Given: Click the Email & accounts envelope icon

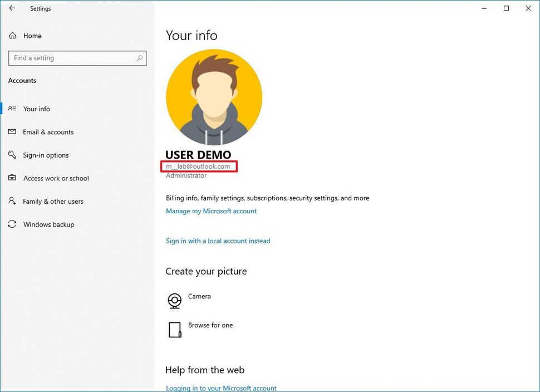Looking at the screenshot, I should pyautogui.click(x=12, y=132).
